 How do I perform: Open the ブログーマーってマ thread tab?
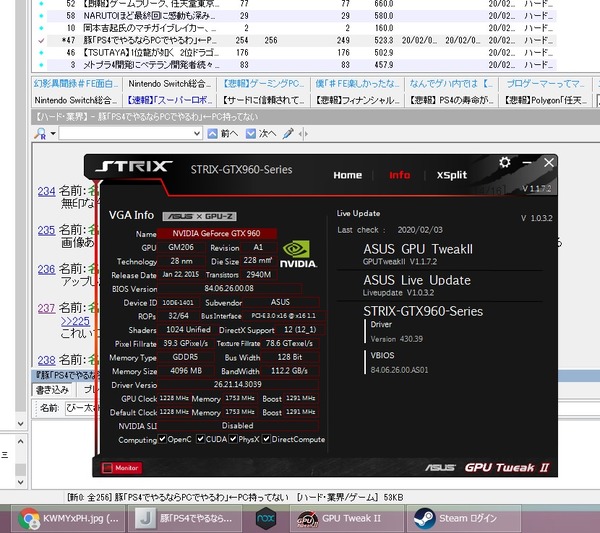pyautogui.click(x=545, y=84)
